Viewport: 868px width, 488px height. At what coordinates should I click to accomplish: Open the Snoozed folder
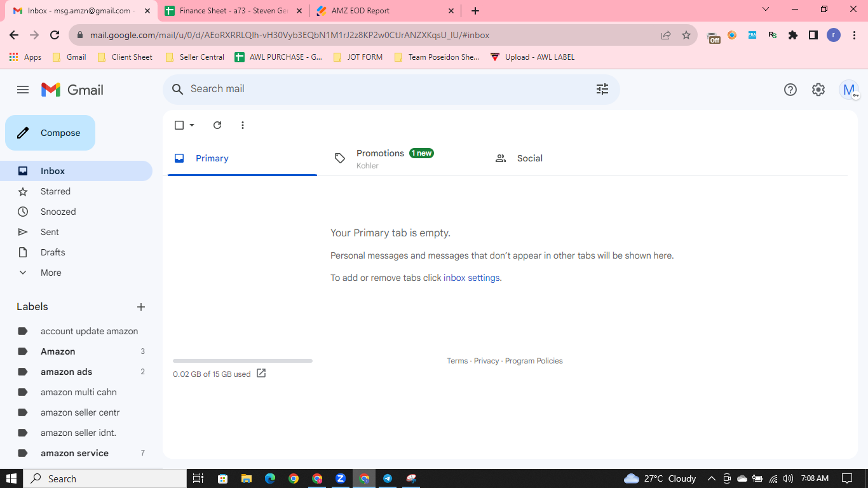76,212
